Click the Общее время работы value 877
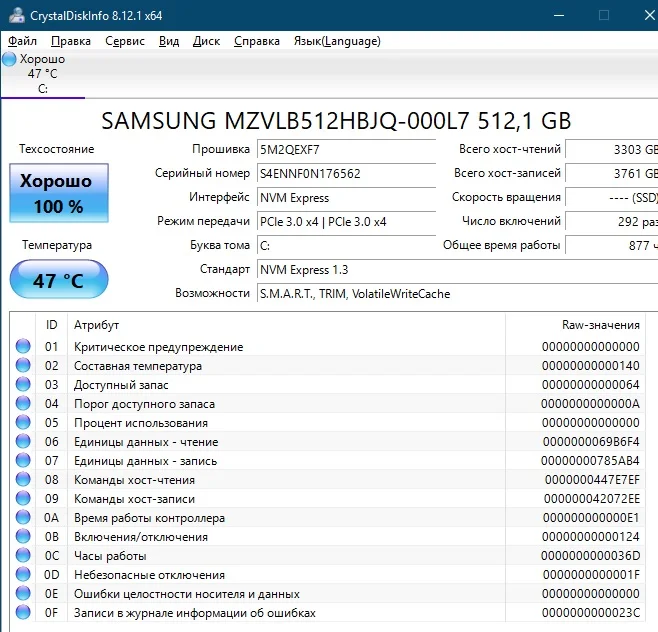 point(612,245)
